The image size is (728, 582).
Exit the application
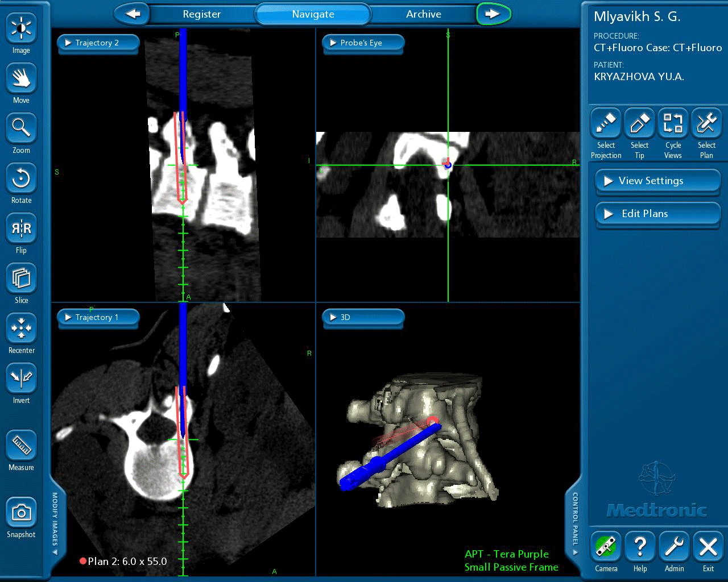708,547
